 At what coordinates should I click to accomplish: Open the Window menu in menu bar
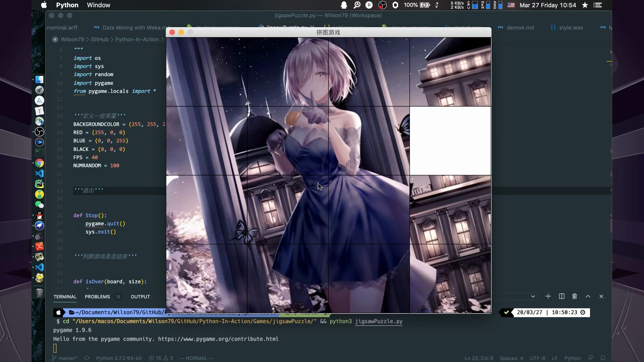[x=98, y=5]
